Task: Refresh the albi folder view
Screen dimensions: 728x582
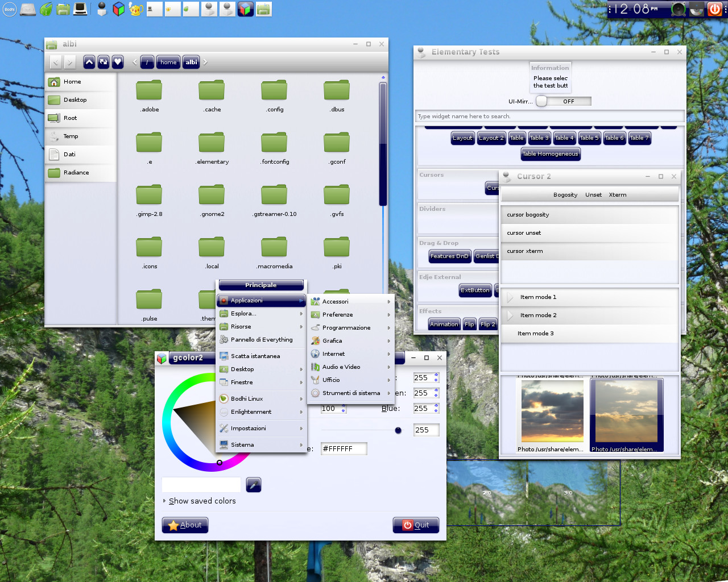Action: point(104,62)
